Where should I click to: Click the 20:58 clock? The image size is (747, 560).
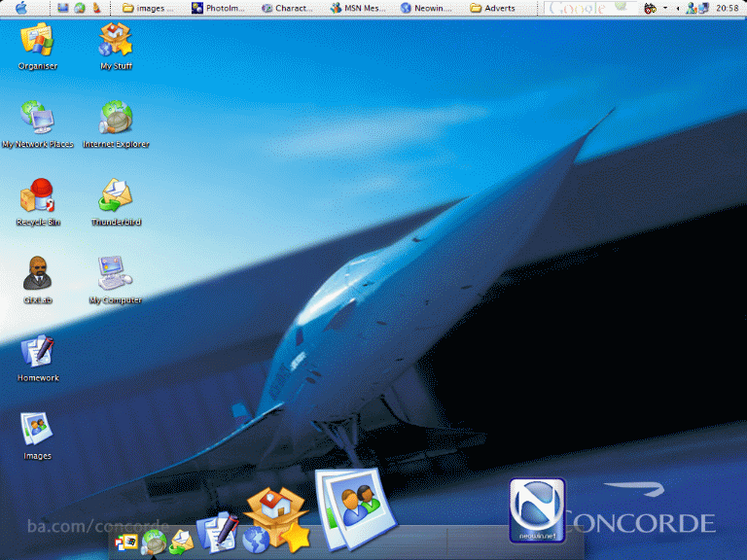[727, 8]
